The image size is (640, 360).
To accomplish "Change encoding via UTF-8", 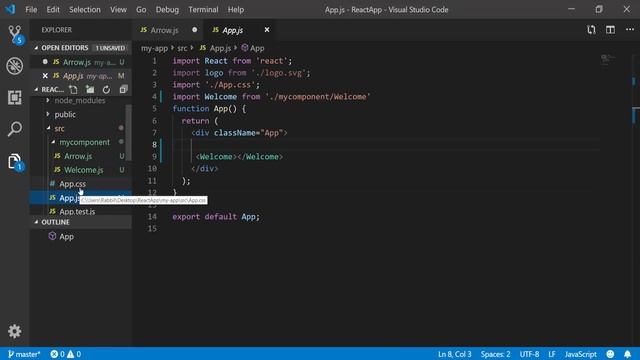I will [529, 354].
